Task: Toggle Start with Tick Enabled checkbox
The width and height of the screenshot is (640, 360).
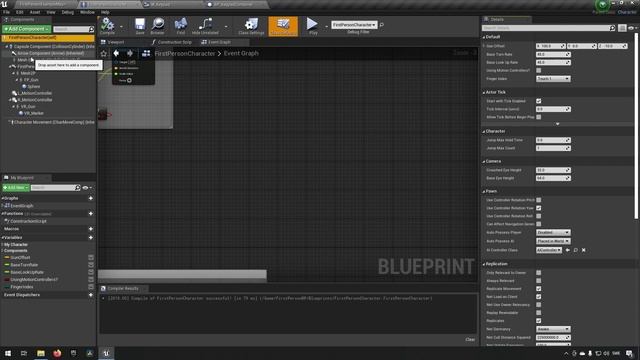Action: pyautogui.click(x=539, y=101)
